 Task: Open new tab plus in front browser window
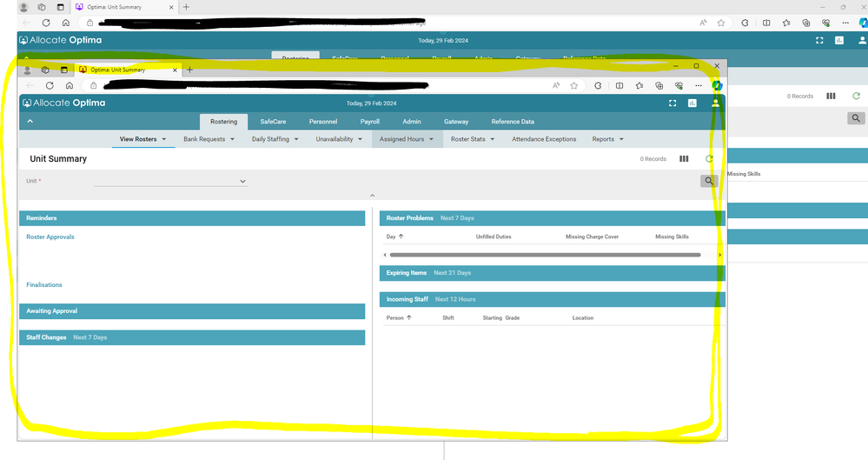pos(190,70)
